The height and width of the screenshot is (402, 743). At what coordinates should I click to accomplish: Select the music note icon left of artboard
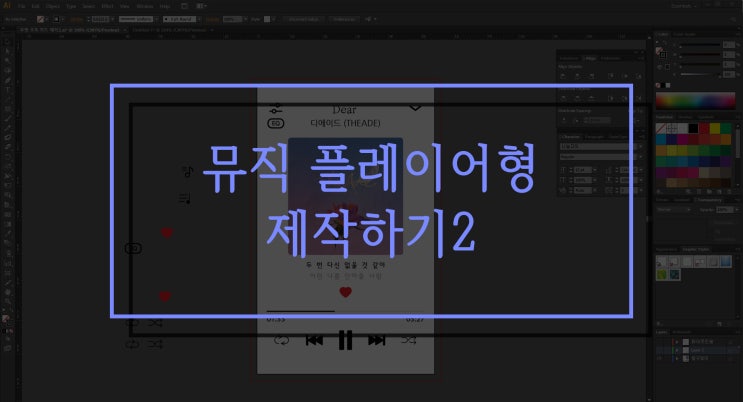click(x=188, y=172)
